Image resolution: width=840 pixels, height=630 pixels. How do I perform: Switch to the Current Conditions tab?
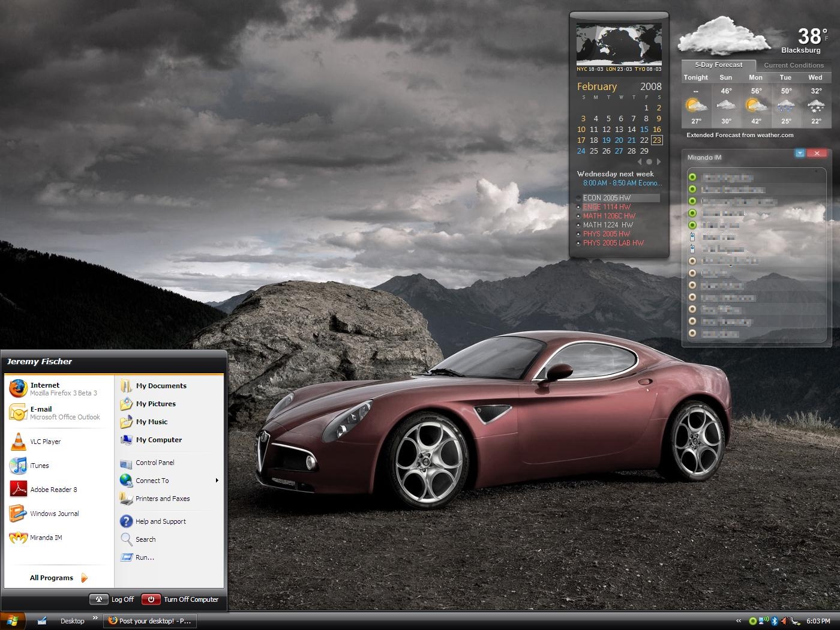pyautogui.click(x=794, y=65)
